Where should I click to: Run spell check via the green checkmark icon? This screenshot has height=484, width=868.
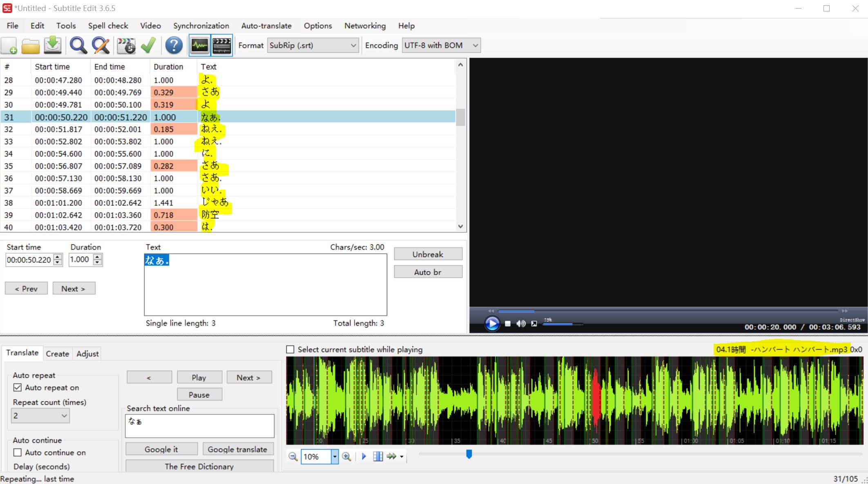[x=148, y=45]
